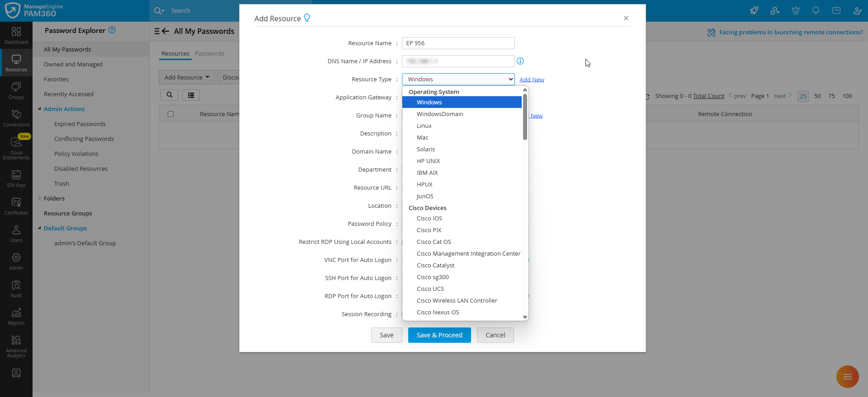Open Expired Passwords item
Image resolution: width=868 pixels, height=397 pixels.
80,124
